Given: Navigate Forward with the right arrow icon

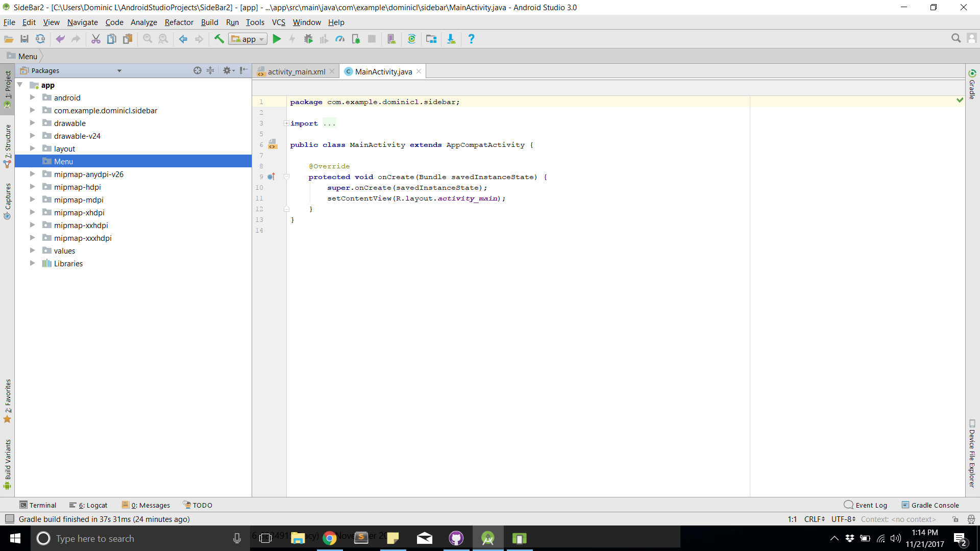Looking at the screenshot, I should pyautogui.click(x=199, y=39).
